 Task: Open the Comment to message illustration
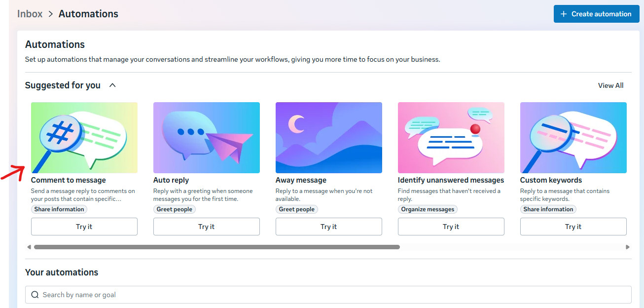coord(84,138)
